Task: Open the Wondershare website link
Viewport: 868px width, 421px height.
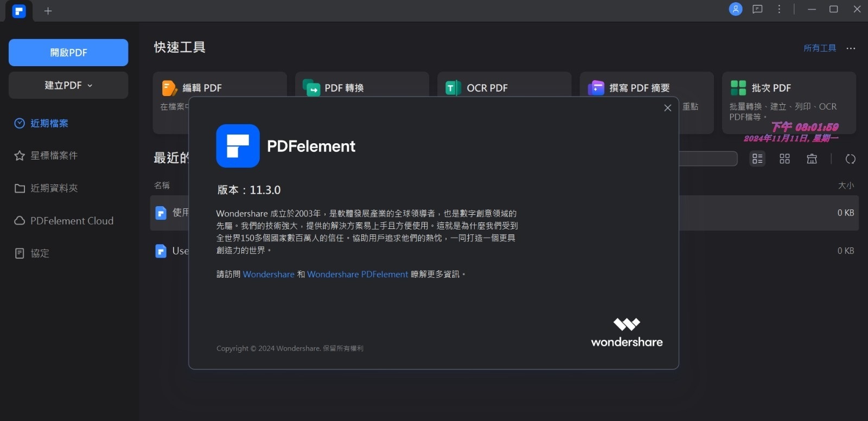Action: point(269,275)
